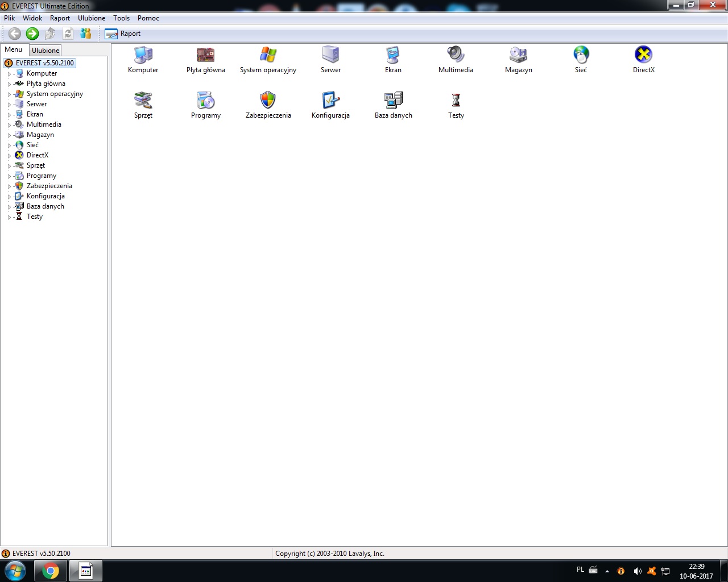The height and width of the screenshot is (582, 728).
Task: Open the Programy icon in the main pane
Action: (205, 100)
